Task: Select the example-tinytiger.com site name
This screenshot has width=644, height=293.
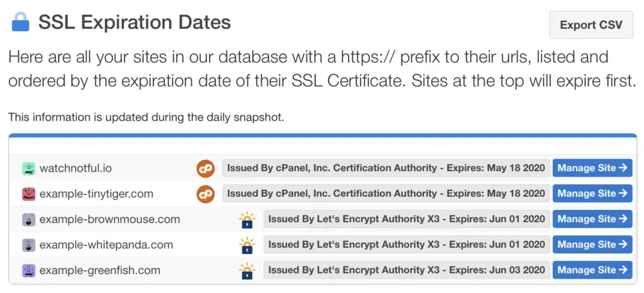Action: click(x=96, y=194)
